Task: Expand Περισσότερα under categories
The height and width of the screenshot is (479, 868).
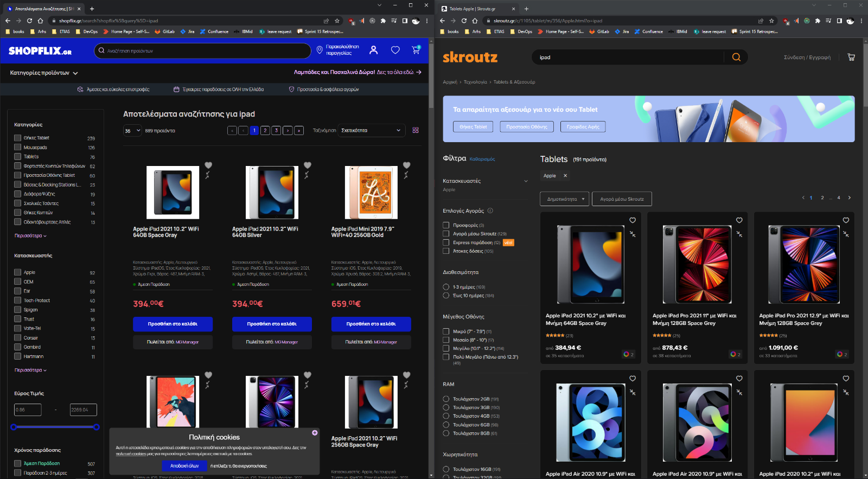Action: (x=30, y=235)
